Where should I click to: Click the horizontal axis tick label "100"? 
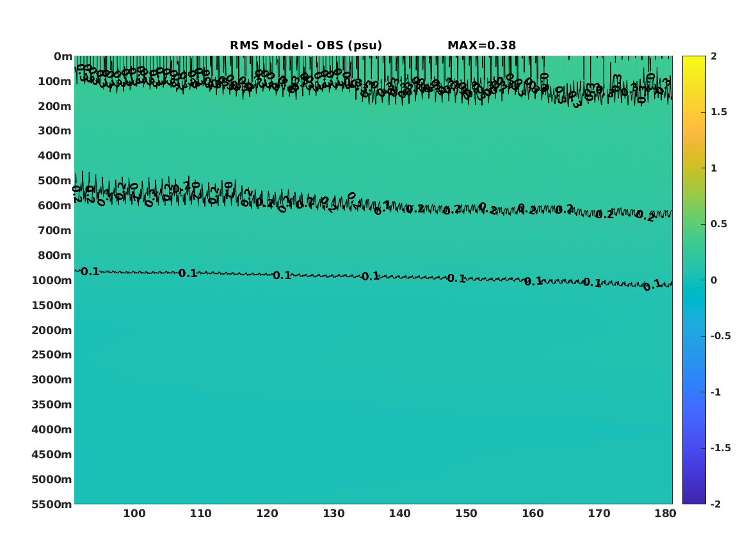[134, 513]
